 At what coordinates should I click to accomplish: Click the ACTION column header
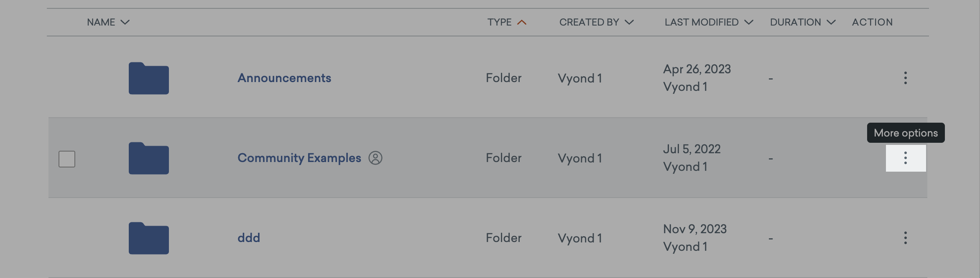pyautogui.click(x=873, y=22)
